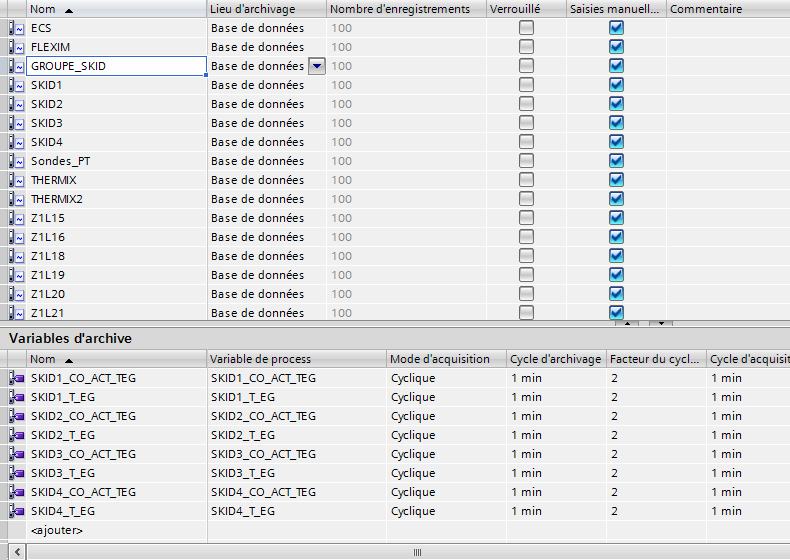The height and width of the screenshot is (560, 790).
Task: Enable Verrouillé checkbox for ECS archive
Action: (x=526, y=28)
